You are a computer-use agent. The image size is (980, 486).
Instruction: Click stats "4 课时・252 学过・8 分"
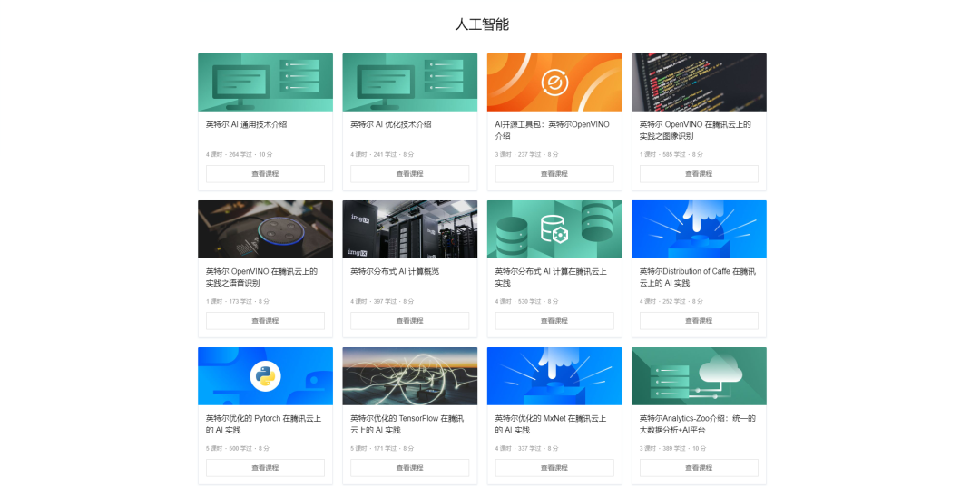[671, 301]
